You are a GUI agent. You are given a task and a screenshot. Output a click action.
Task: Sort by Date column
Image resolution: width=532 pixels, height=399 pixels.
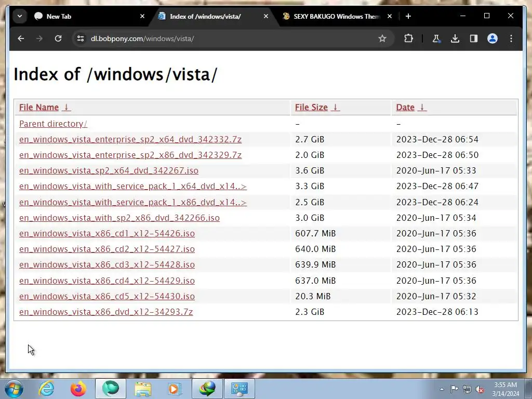coord(405,107)
